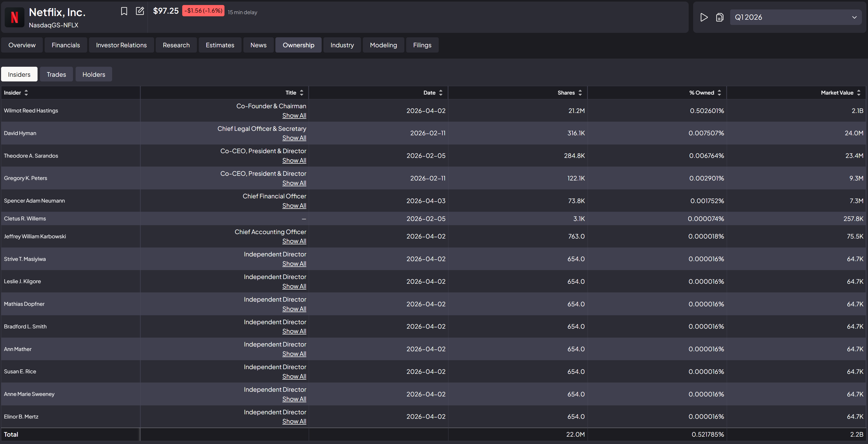Sort by Date column arrows
This screenshot has height=444, width=868.
tap(440, 93)
